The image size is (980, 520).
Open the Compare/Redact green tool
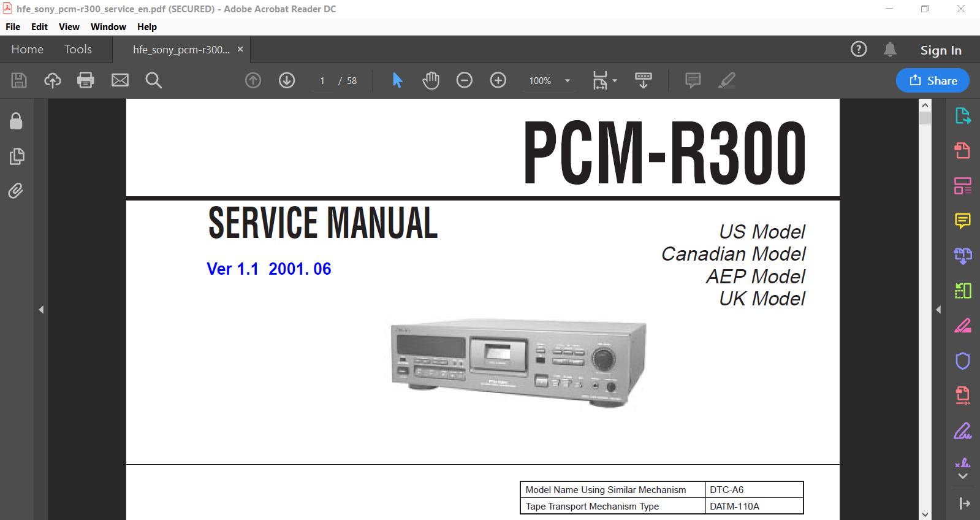click(963, 291)
